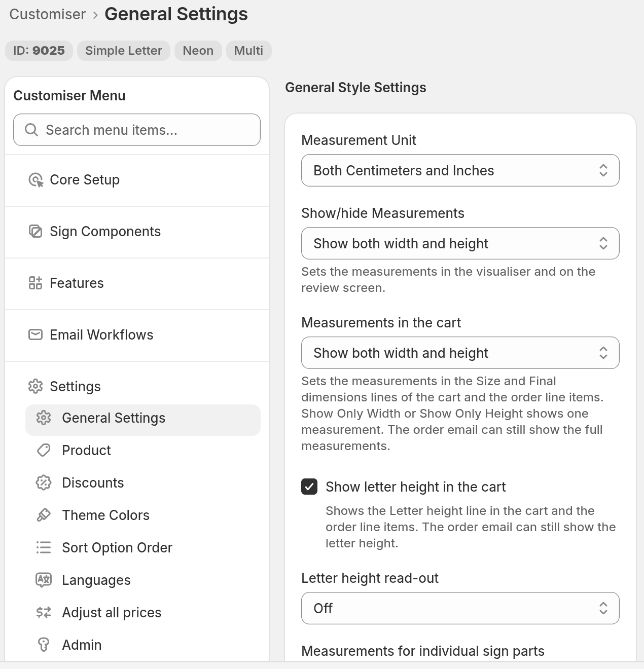Viewport: 644px width, 669px height.
Task: Open the Measurement Unit dropdown
Action: click(460, 170)
